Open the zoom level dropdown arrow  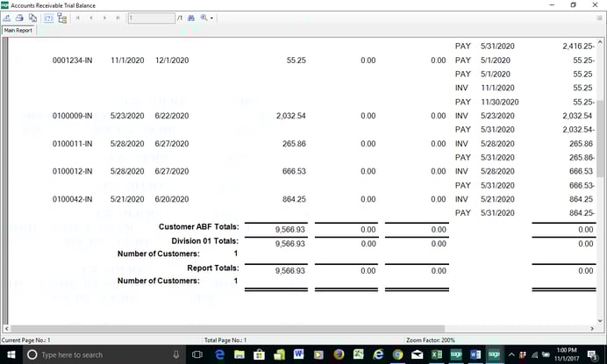pos(211,18)
